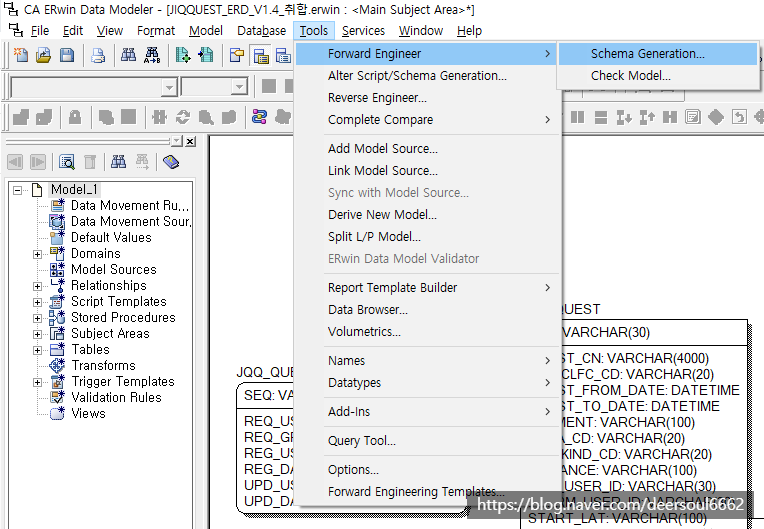Open the View menu

tap(110, 31)
